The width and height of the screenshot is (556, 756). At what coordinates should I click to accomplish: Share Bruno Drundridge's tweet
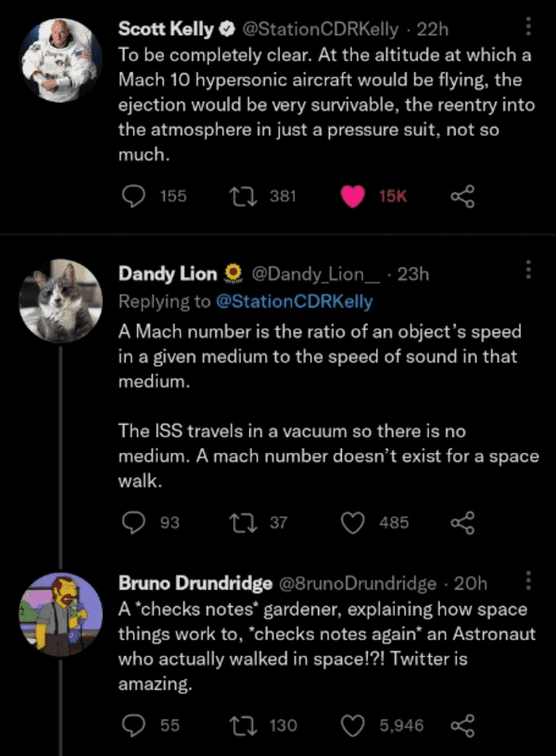click(x=461, y=725)
